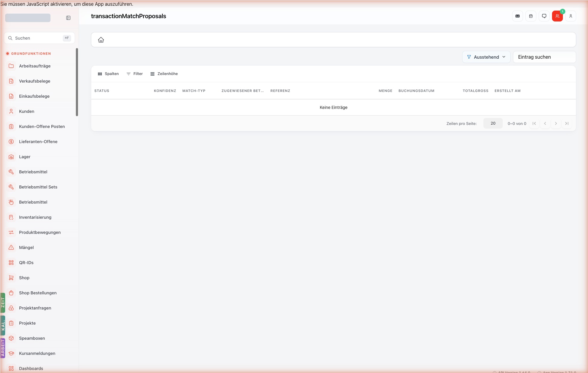Open the calendar icon in header
The height and width of the screenshot is (373, 588).
coord(531,16)
